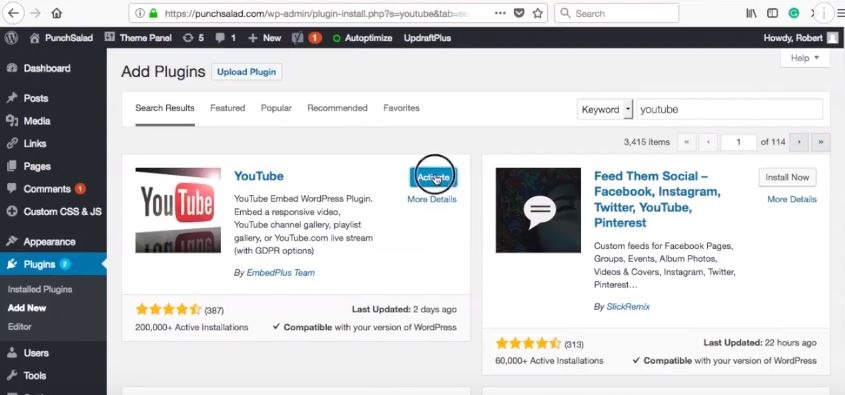
Task: Click the '3,415 items' result count
Action: tap(647, 142)
